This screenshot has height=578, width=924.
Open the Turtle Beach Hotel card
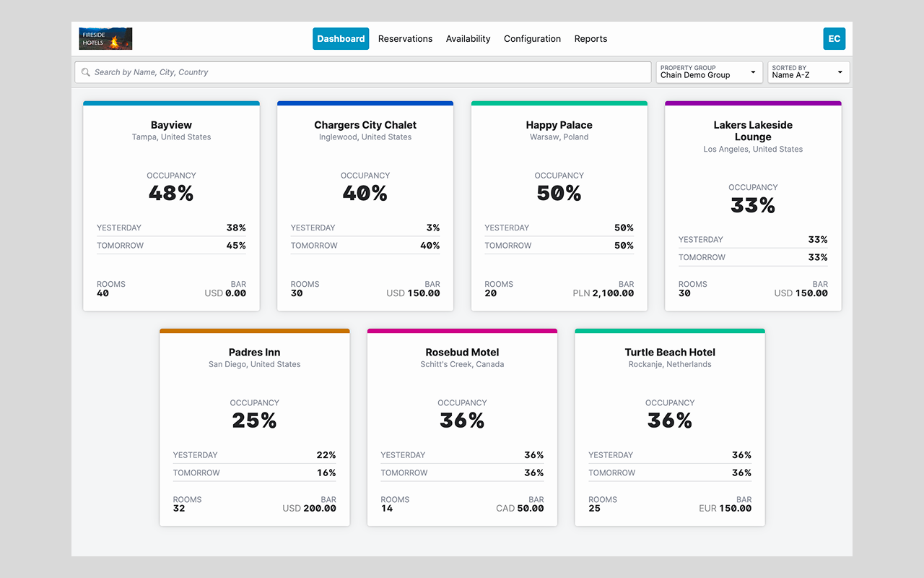670,427
